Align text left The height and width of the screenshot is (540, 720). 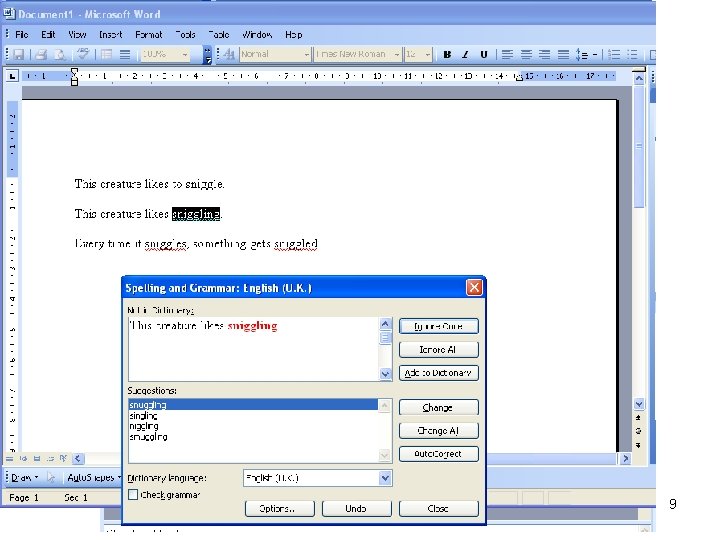tap(507, 55)
